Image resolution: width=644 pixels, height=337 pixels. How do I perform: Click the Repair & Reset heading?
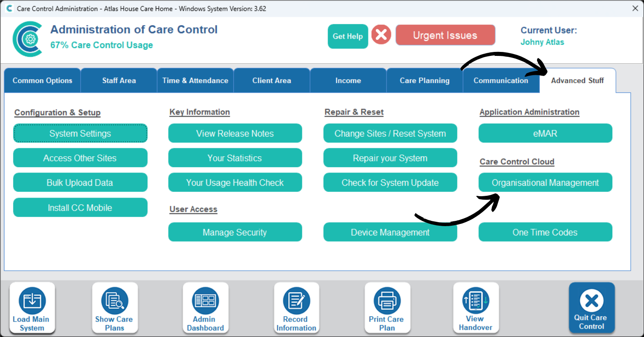pos(354,112)
